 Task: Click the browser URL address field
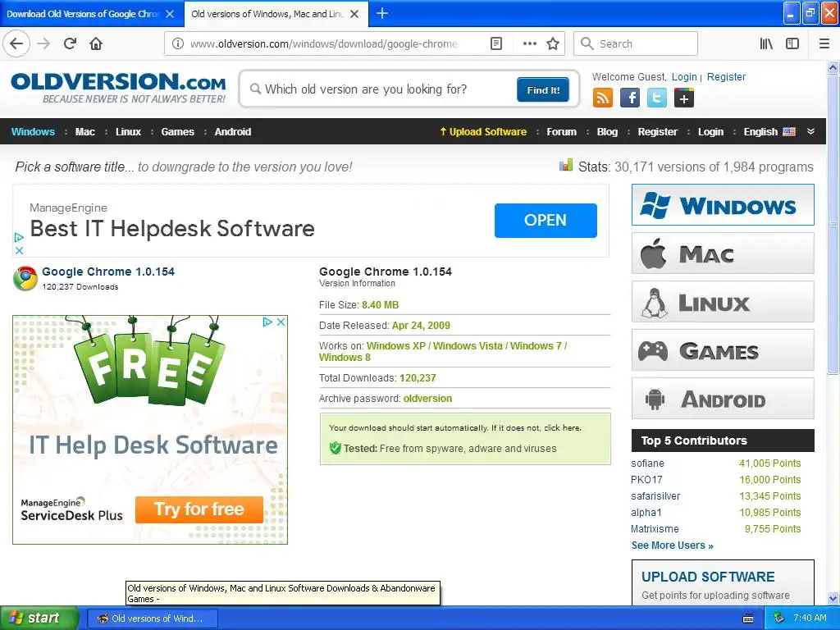point(324,43)
